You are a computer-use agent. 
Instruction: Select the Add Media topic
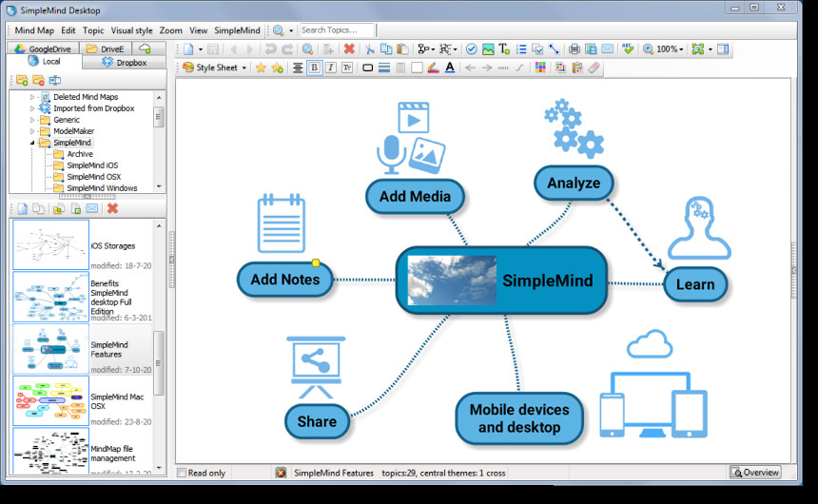point(416,197)
